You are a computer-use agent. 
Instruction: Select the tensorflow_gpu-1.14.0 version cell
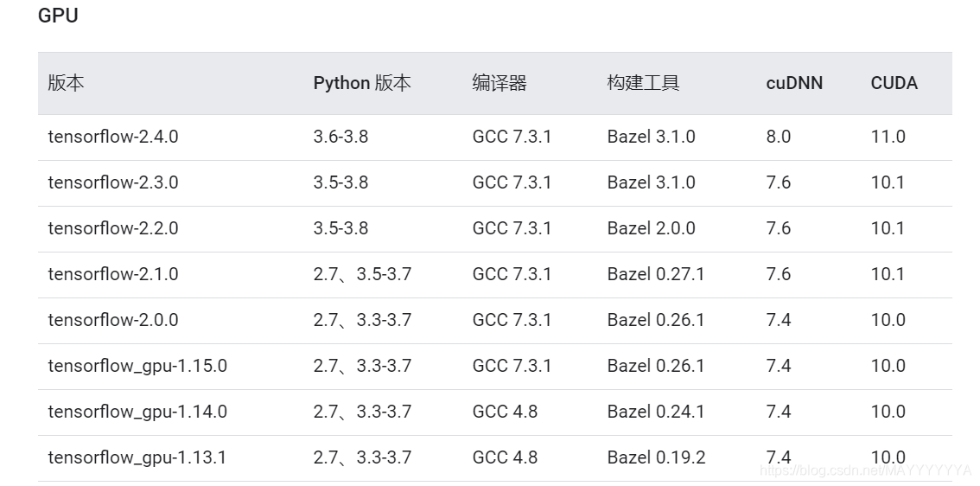pos(137,412)
